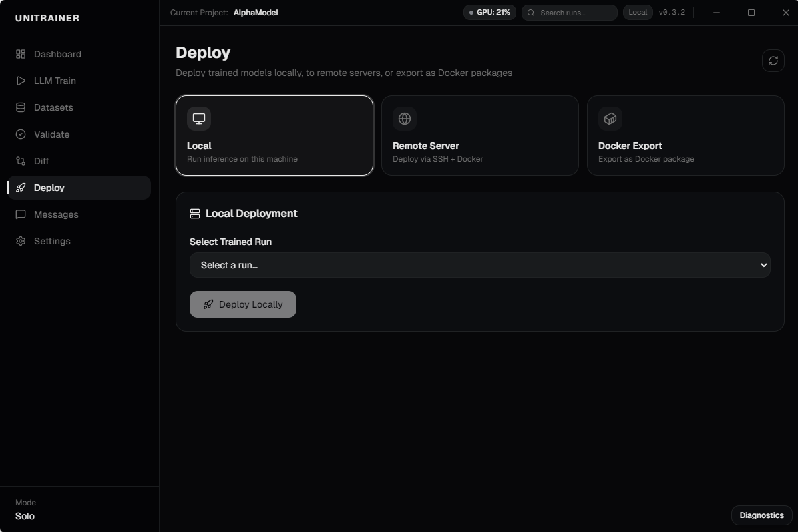Click the Search runs input field
798x532 pixels.
569,12
